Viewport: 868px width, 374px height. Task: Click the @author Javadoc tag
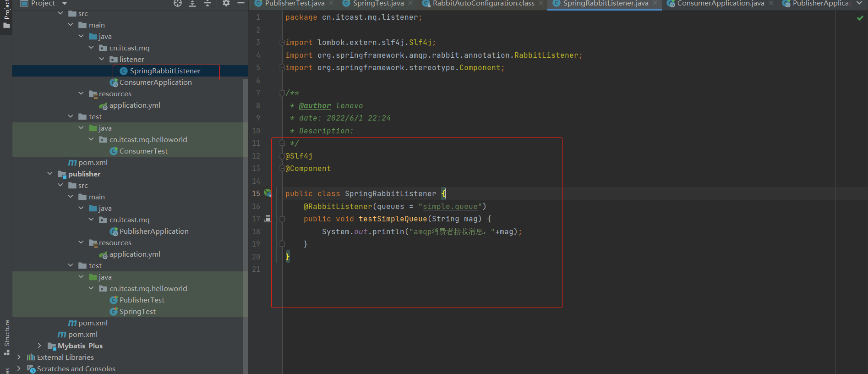(315, 106)
